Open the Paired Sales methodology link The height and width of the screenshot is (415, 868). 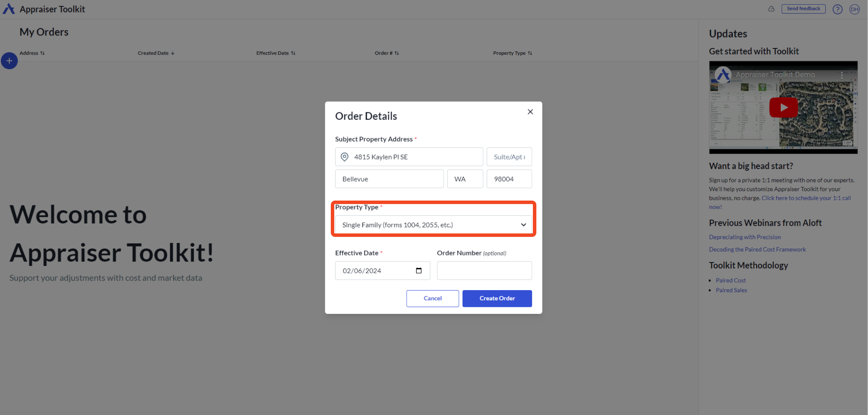click(731, 290)
